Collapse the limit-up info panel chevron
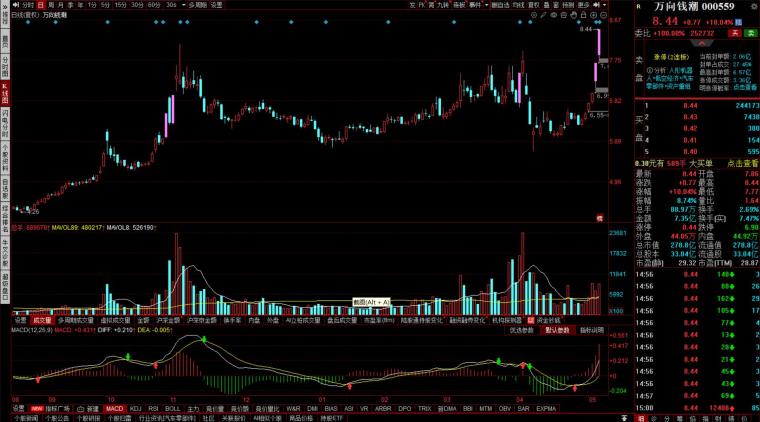760x422 pixels. tap(702, 43)
